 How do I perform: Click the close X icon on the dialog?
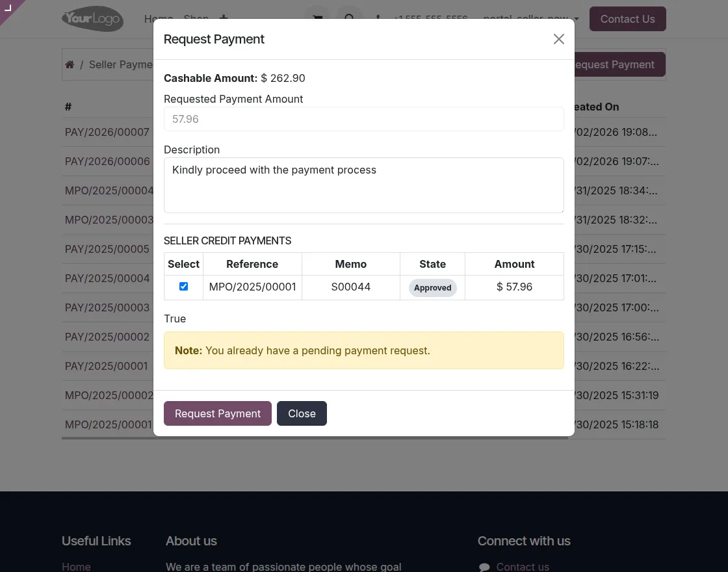tap(558, 39)
